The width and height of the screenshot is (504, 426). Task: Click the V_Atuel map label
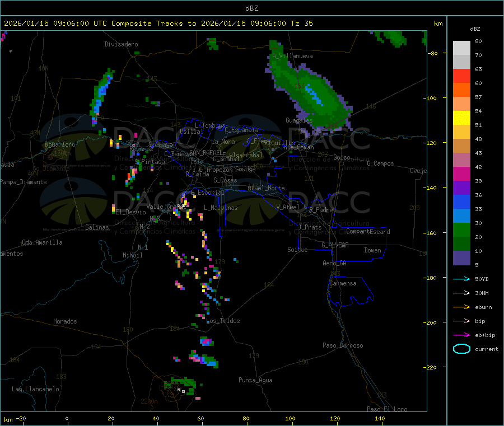coord(288,207)
